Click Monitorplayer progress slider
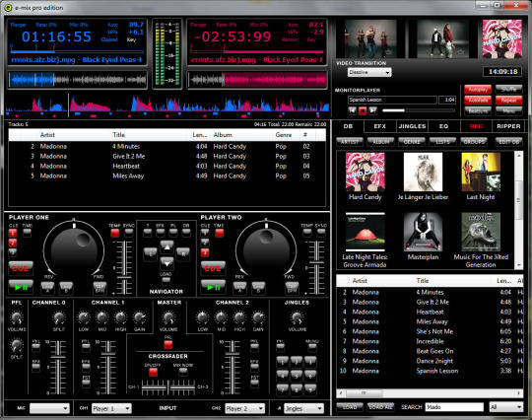Screen dimensions: 532x420 [419, 110]
